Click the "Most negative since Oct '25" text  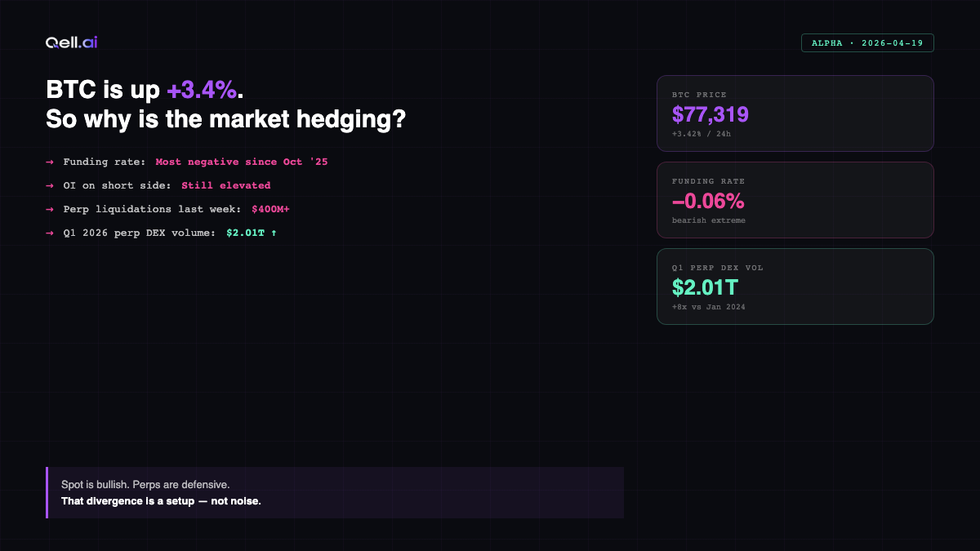242,162
